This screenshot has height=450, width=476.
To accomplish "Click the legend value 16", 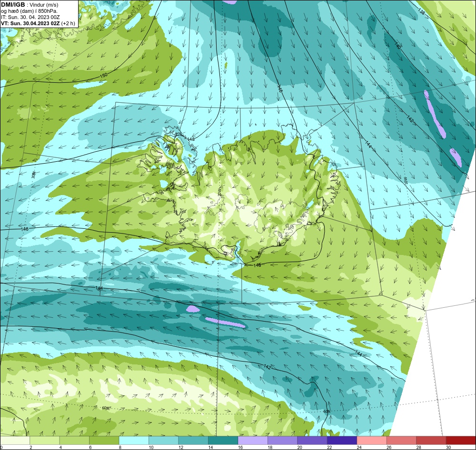I will [x=240, y=447].
